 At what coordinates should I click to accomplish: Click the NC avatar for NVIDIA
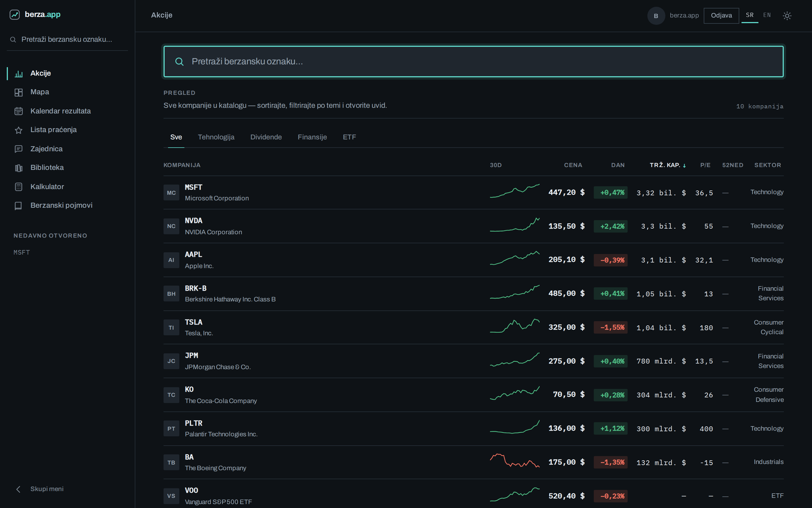click(171, 226)
